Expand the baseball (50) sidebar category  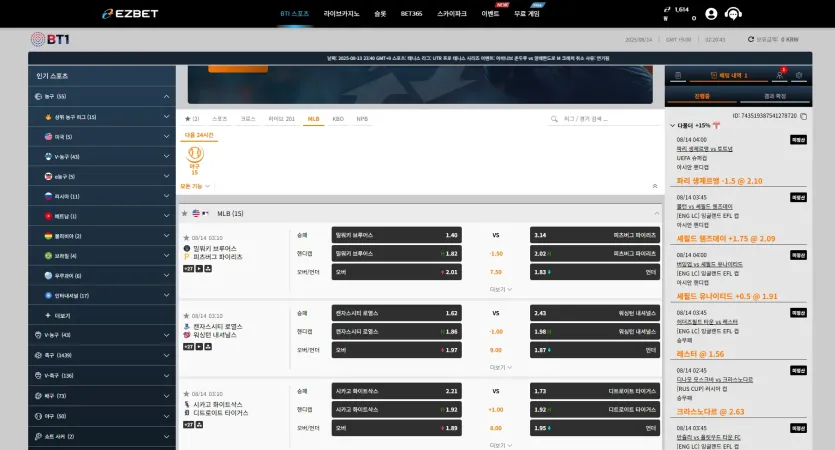pyautogui.click(x=102, y=416)
